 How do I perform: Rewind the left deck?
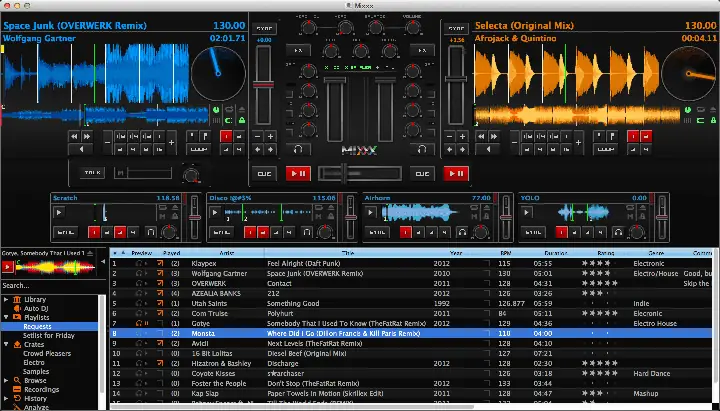tap(74, 136)
